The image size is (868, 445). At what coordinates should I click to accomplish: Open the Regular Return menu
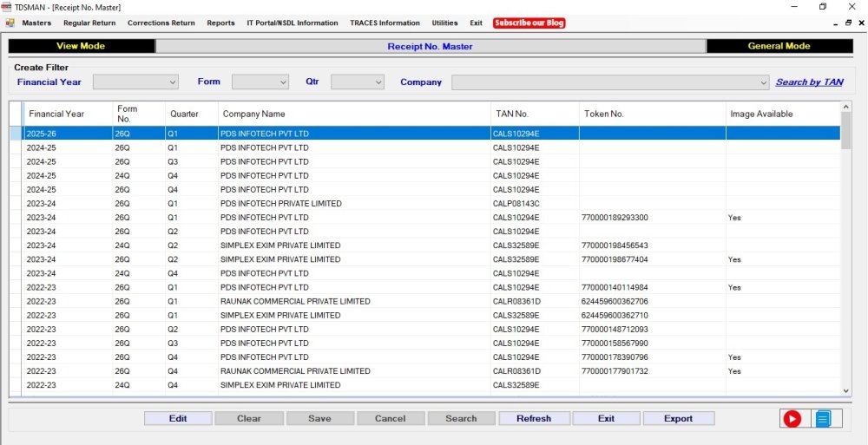89,23
